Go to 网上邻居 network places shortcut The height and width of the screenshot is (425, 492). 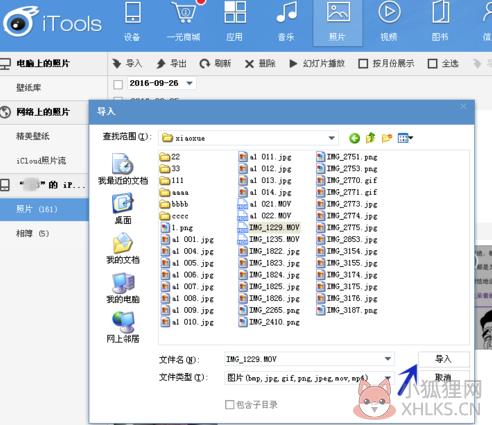[x=123, y=328]
